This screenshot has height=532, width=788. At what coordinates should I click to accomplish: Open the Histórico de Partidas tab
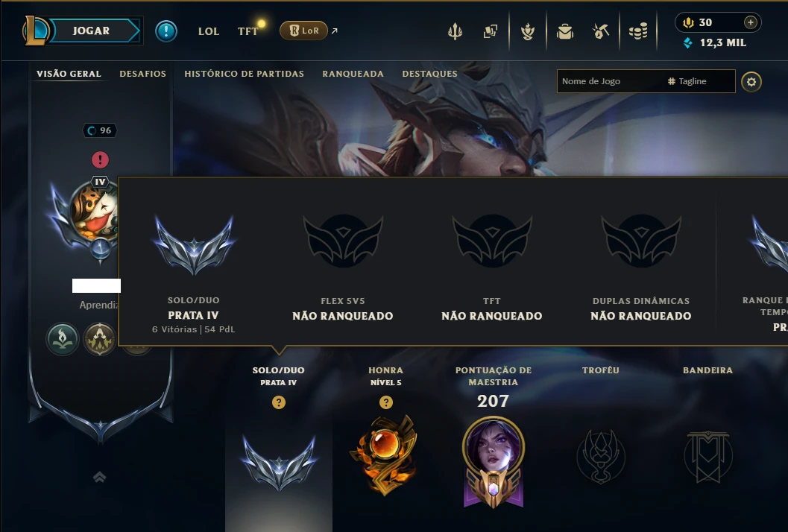[245, 74]
